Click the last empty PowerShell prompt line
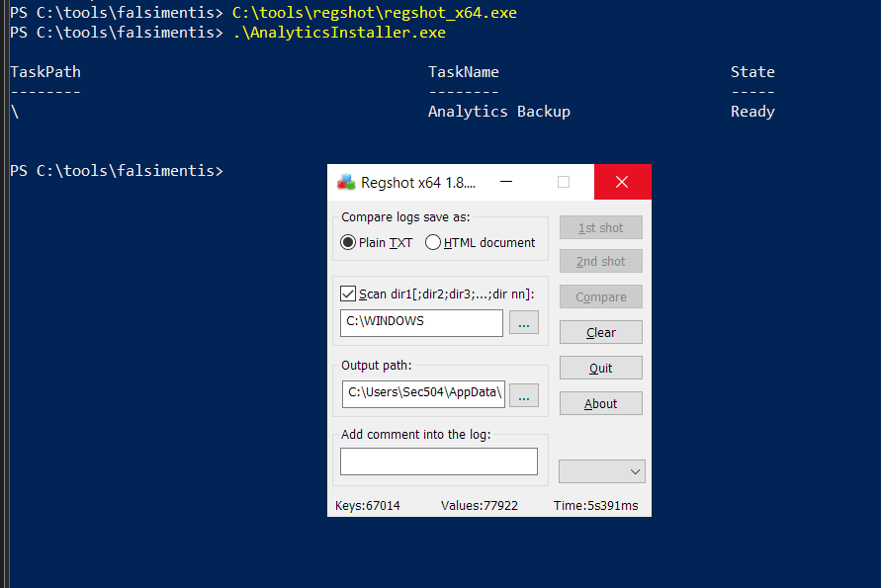This screenshot has width=881, height=588. click(117, 171)
